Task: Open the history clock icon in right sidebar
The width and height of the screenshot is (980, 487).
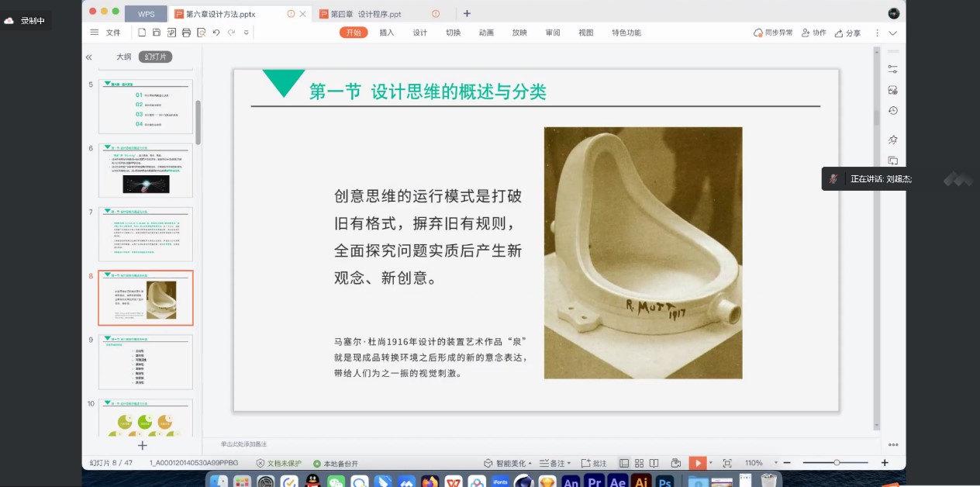Action: point(892,111)
